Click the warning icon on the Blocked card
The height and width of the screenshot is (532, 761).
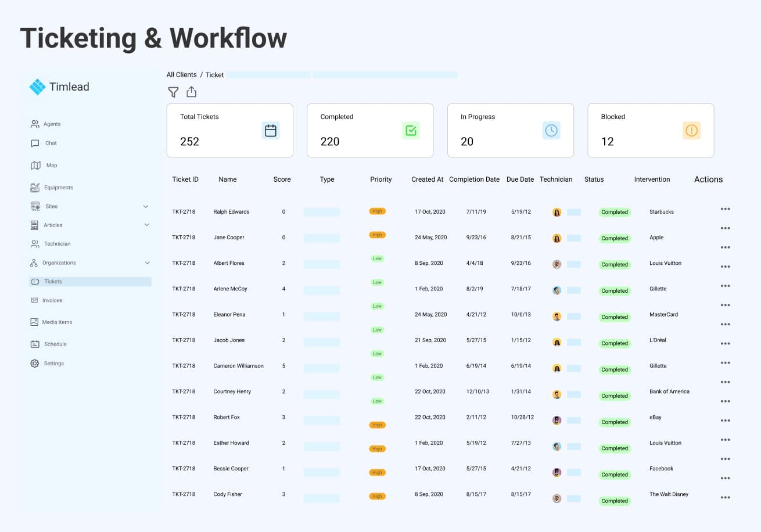coord(691,130)
